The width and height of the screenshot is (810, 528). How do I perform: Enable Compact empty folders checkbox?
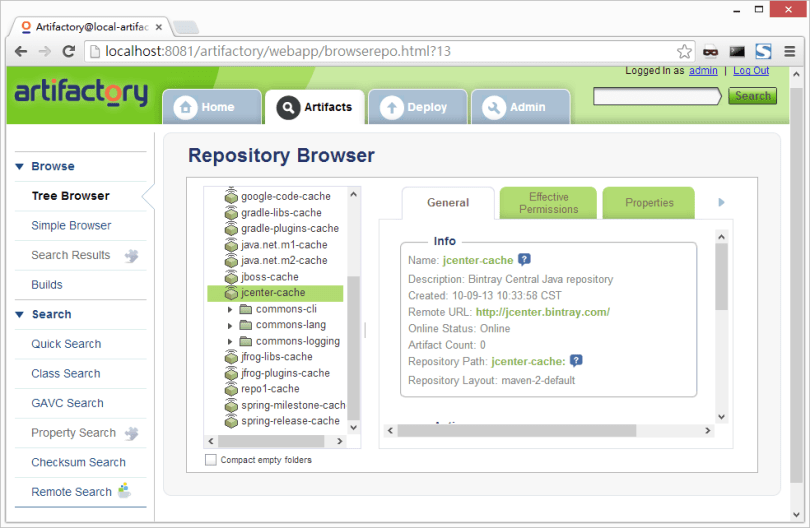tap(210, 460)
